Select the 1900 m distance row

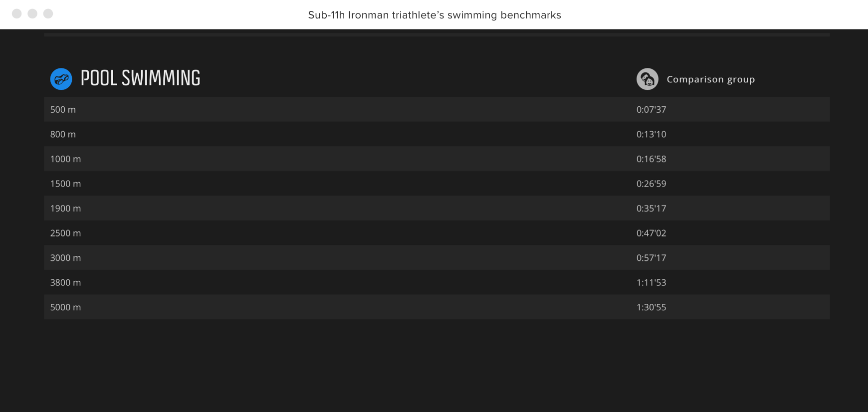[x=436, y=208]
